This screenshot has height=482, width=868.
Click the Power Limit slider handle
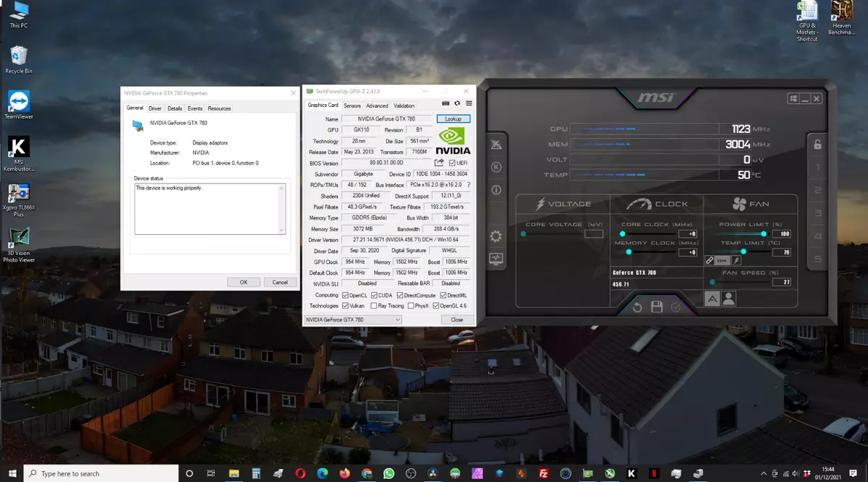click(x=763, y=234)
